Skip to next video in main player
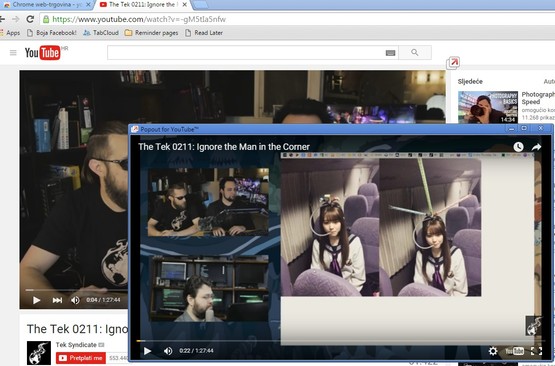Screen dimensions: 555x366 tap(57, 300)
